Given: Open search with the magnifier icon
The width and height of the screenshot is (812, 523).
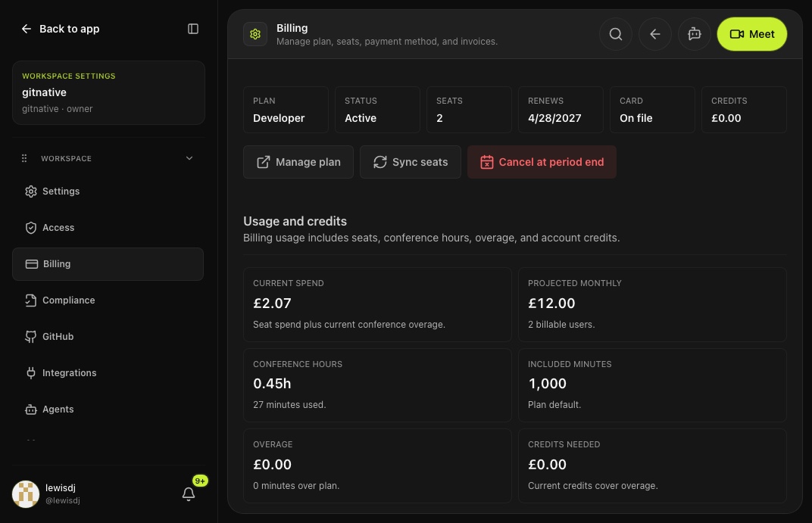Looking at the screenshot, I should (x=616, y=34).
